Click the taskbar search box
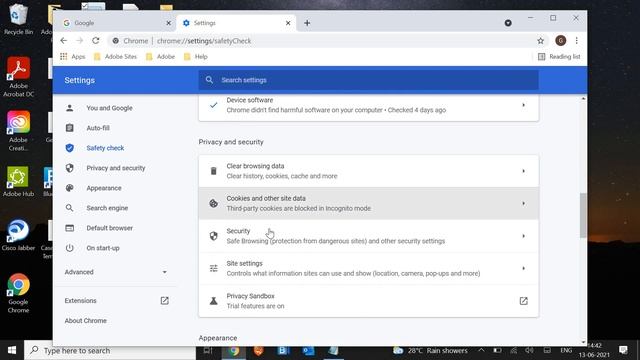640x360 pixels. pos(110,350)
